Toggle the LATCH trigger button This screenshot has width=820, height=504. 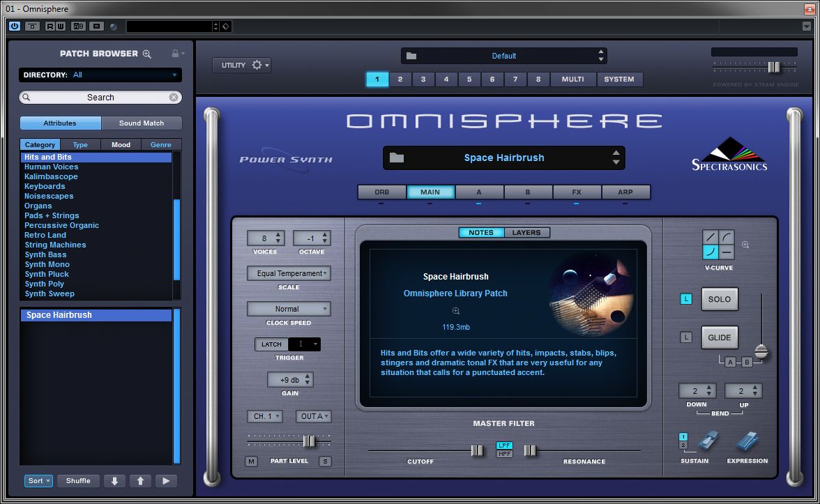click(271, 344)
